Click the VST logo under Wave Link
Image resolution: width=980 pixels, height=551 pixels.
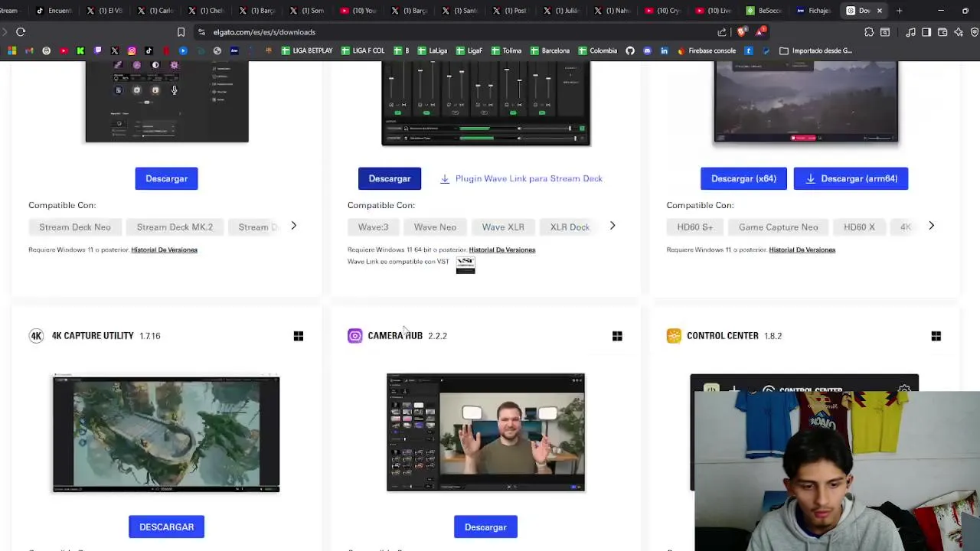[x=465, y=265]
